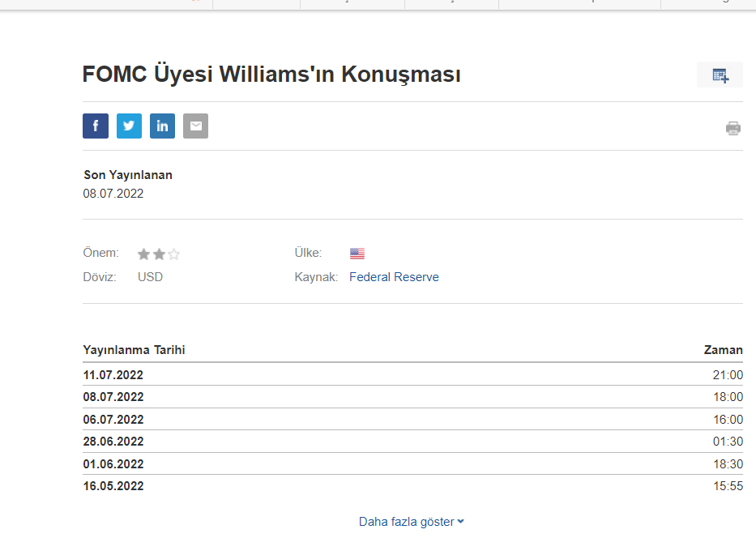Send the event by email icon
This screenshot has height=555, width=756.
pyautogui.click(x=195, y=126)
